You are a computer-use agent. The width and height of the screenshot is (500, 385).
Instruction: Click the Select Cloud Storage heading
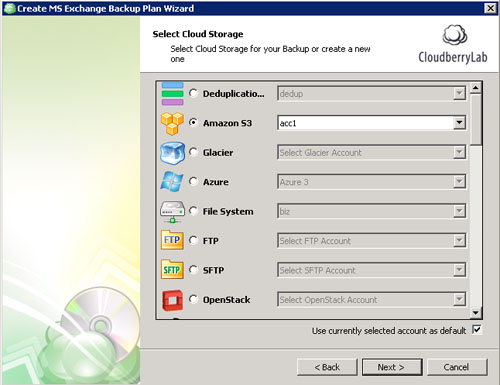point(198,34)
